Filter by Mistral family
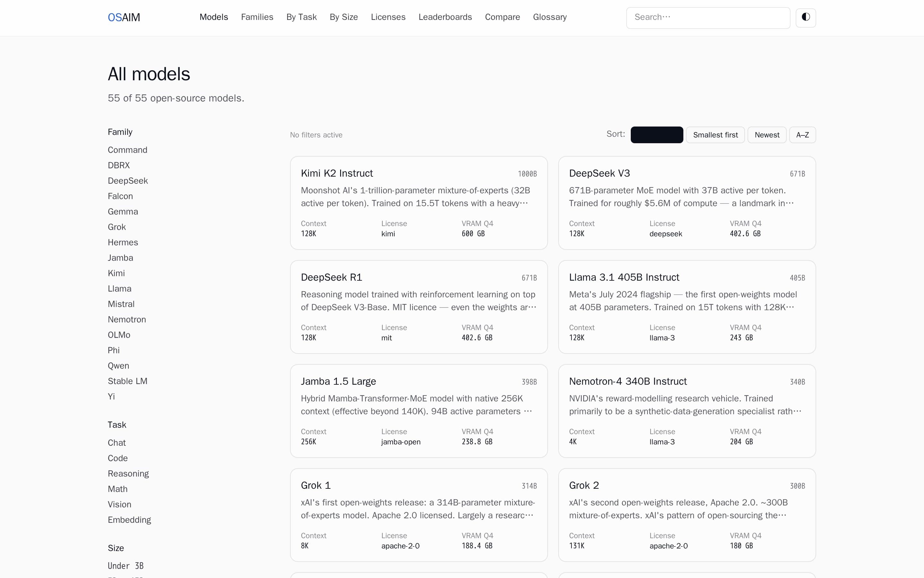The width and height of the screenshot is (924, 578). pyautogui.click(x=121, y=304)
